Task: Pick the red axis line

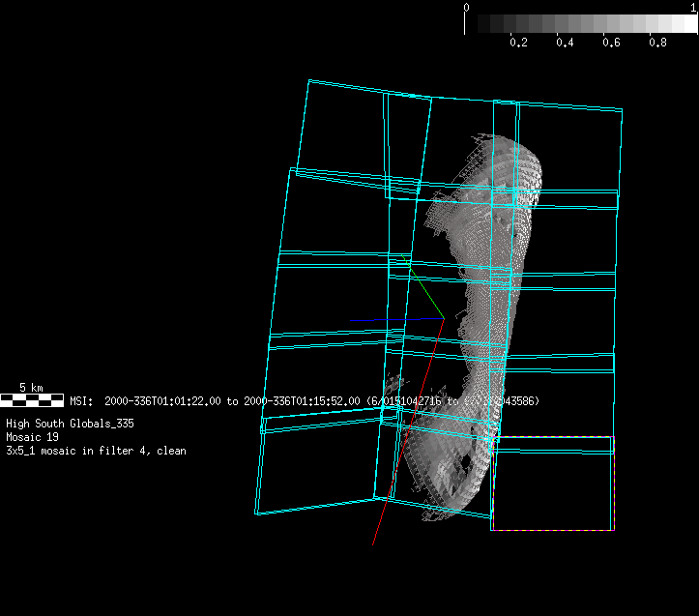Action: click(406, 435)
